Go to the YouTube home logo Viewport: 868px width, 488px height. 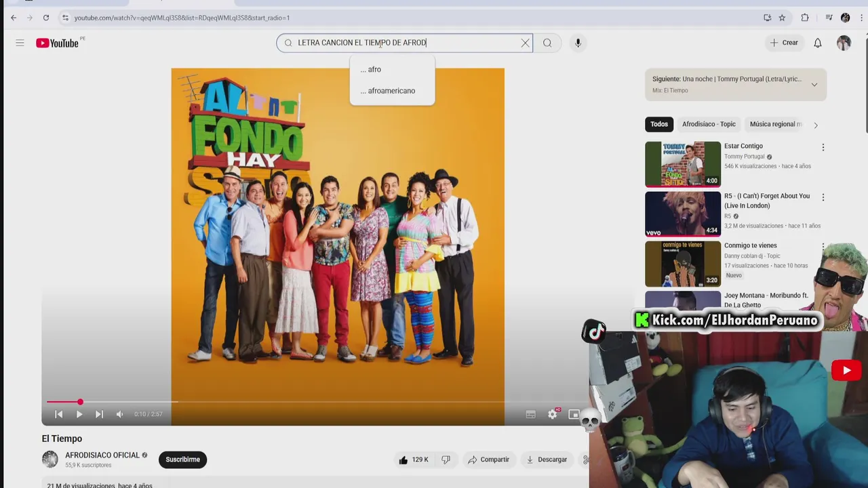click(58, 43)
